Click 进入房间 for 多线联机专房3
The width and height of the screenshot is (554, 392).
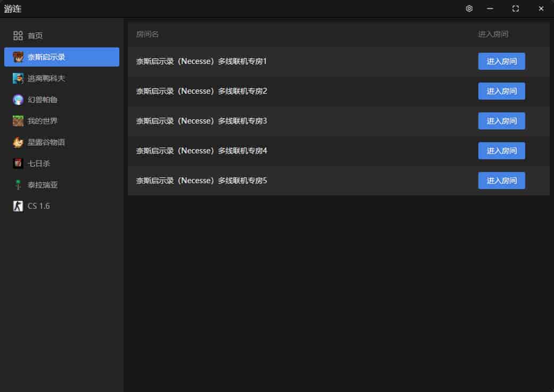[501, 121]
